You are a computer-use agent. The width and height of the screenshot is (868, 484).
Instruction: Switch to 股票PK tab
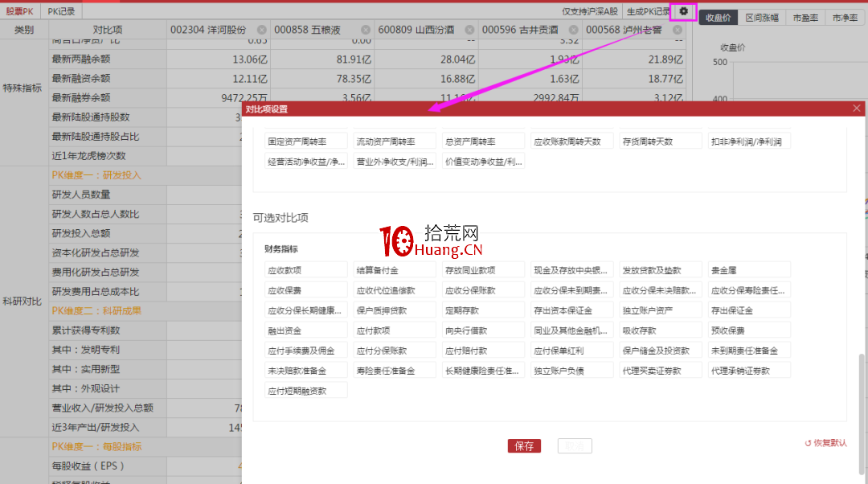point(20,11)
